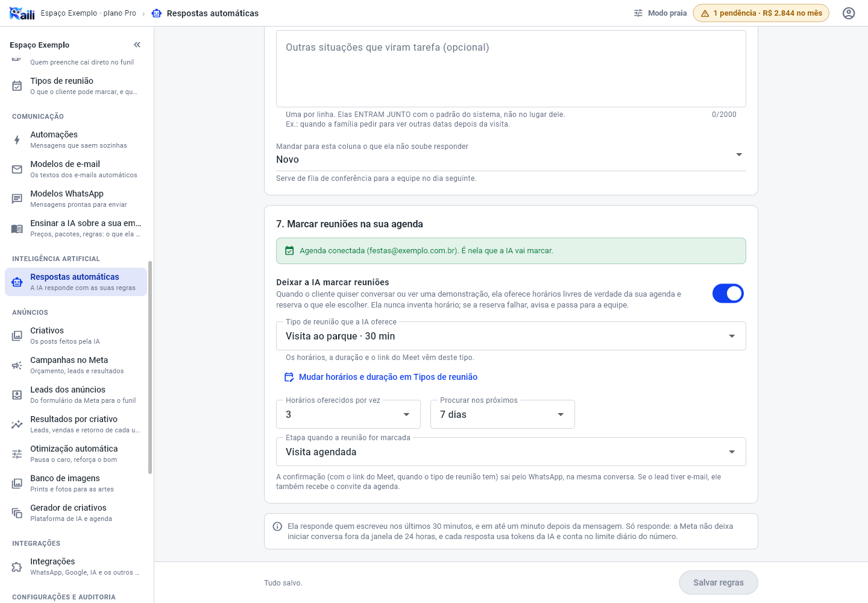Click the ANÚNCIOS section label
Viewport: 868px width, 603px height.
[x=30, y=312]
